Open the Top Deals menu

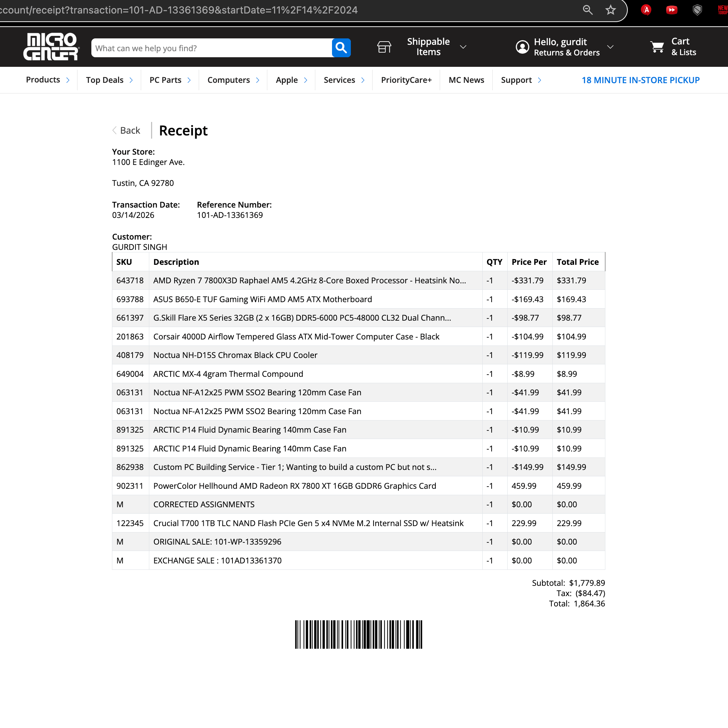(105, 80)
